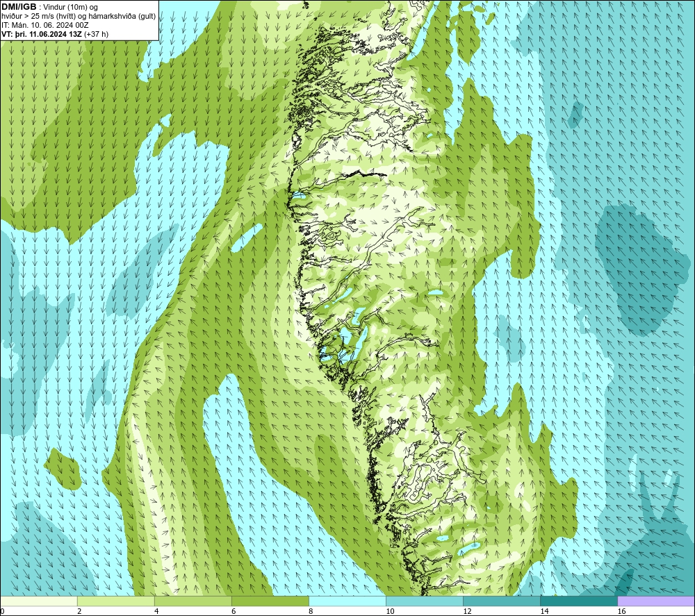695x616 pixels.
Task: Click the 6–8 m/s dark green legend swatch
Action: (x=270, y=601)
